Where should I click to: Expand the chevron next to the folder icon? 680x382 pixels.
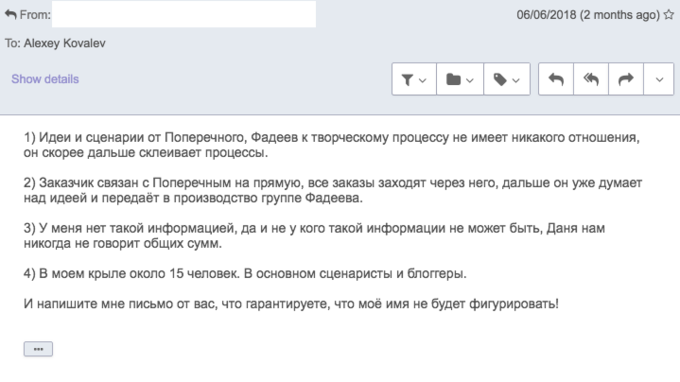point(470,80)
